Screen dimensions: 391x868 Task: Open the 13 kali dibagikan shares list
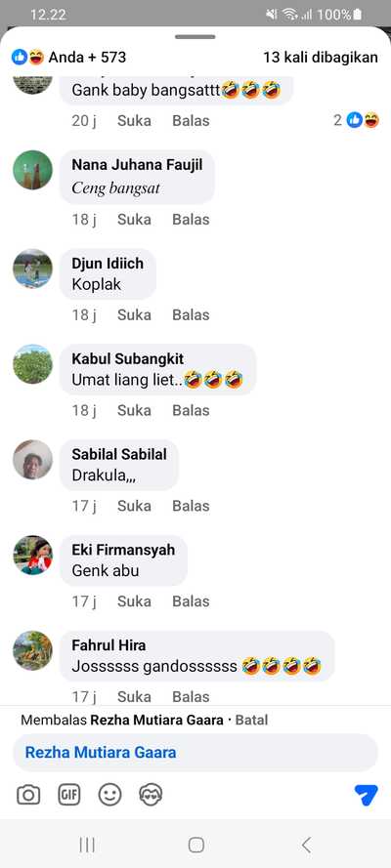pyautogui.click(x=321, y=57)
